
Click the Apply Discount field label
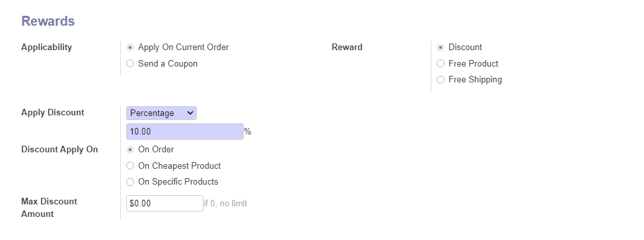53,112
